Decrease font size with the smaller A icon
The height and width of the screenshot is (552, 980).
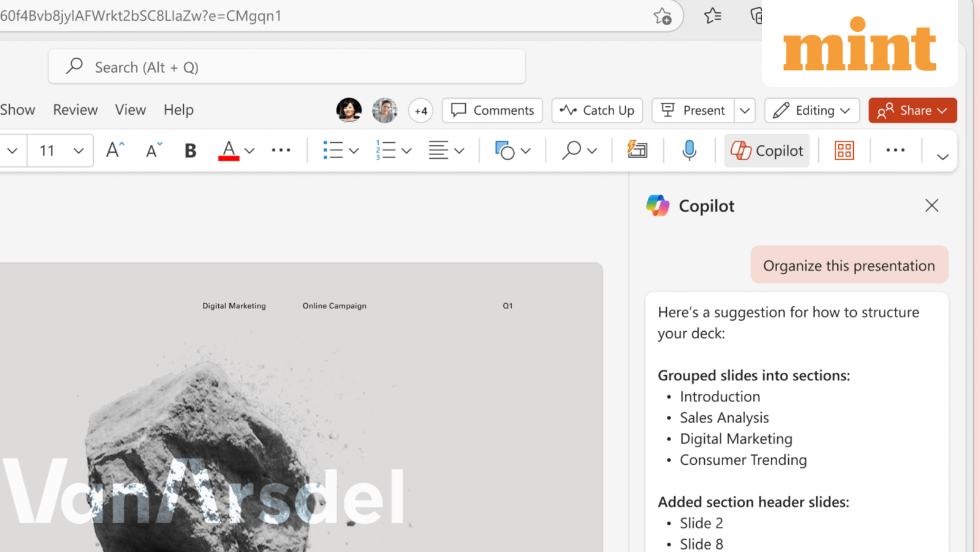(153, 150)
